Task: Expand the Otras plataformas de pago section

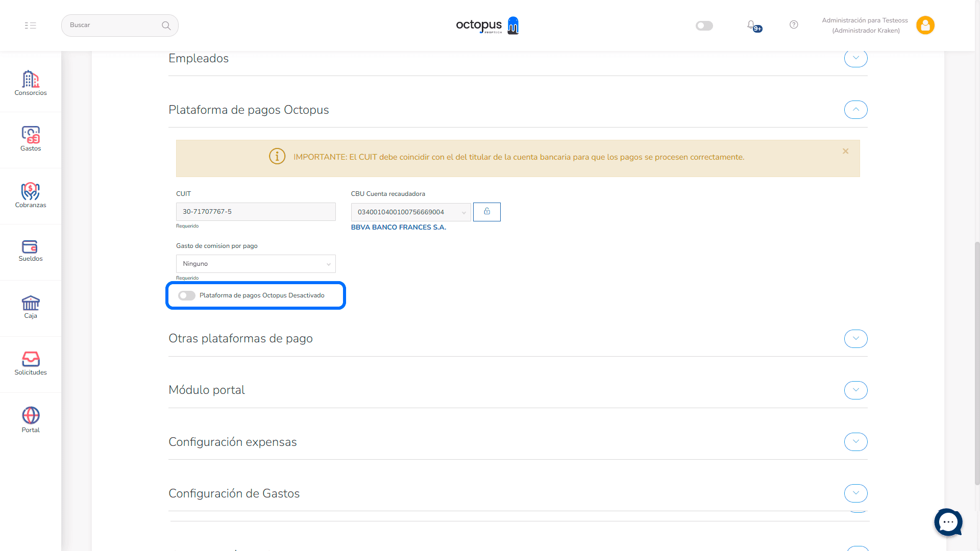Action: pos(855,339)
